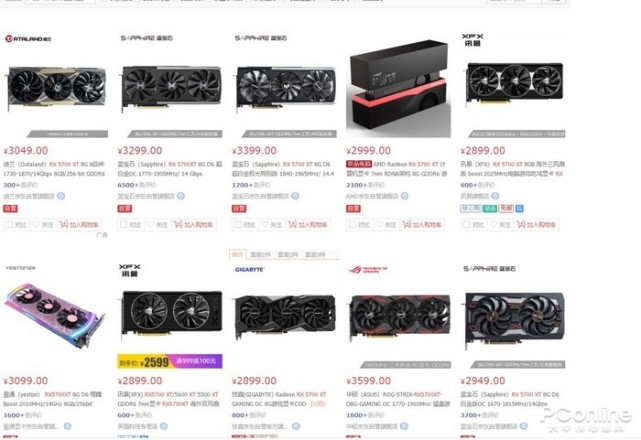Click the yellow ¥2599 promo banner
Image resolution: width=641 pixels, height=440 pixels.
(x=170, y=361)
